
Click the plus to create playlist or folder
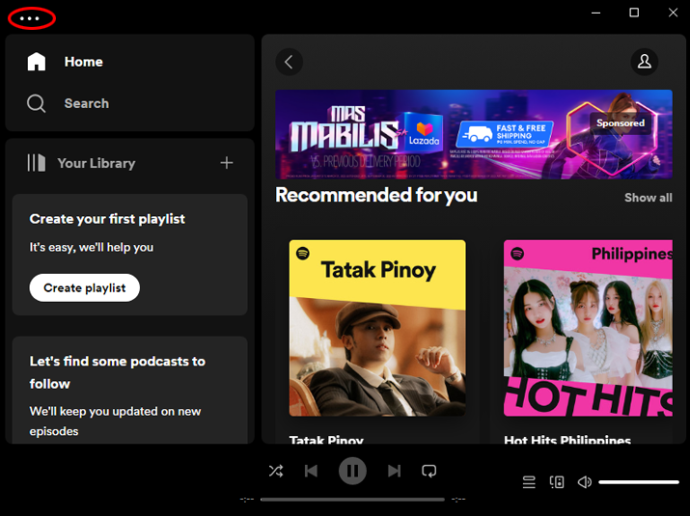227,163
